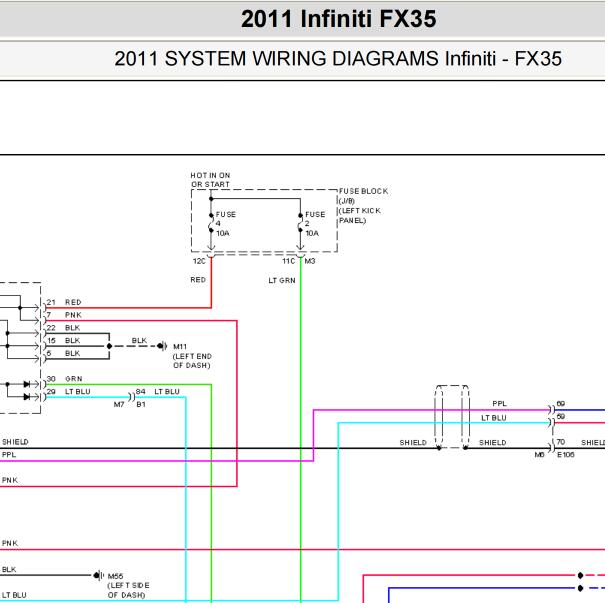The height and width of the screenshot is (603, 605).
Task: Select pin "29" LT BLU wire label
Action: click(x=68, y=392)
